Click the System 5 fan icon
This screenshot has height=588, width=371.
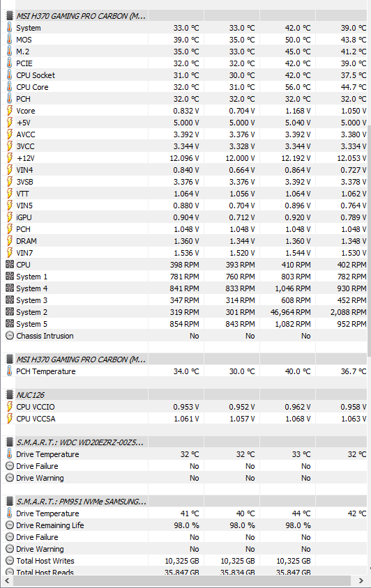(9, 324)
